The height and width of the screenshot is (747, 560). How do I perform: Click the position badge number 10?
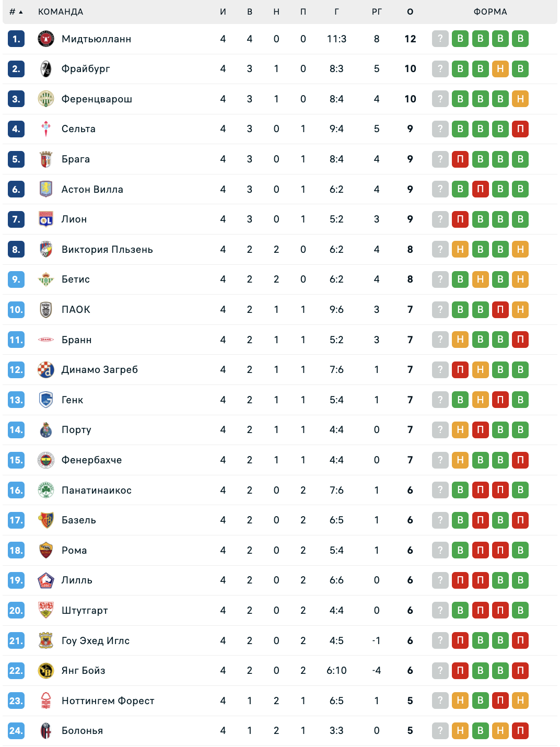coord(16,310)
